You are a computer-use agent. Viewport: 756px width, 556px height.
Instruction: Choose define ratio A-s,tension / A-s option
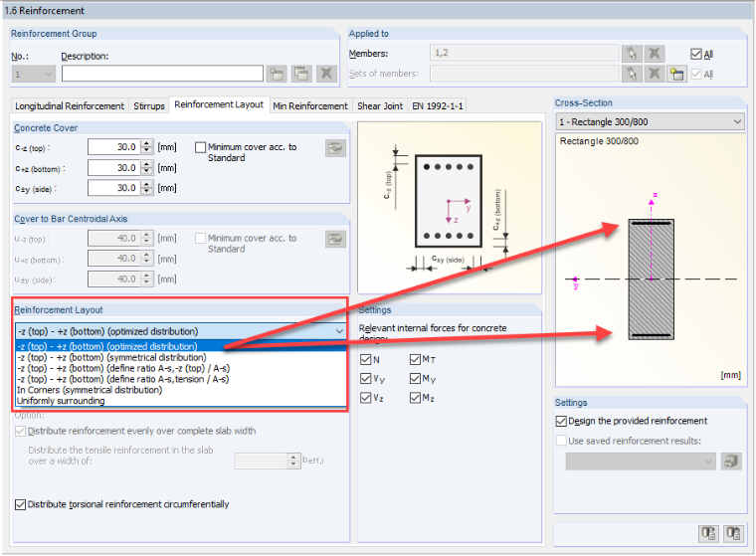(181, 379)
